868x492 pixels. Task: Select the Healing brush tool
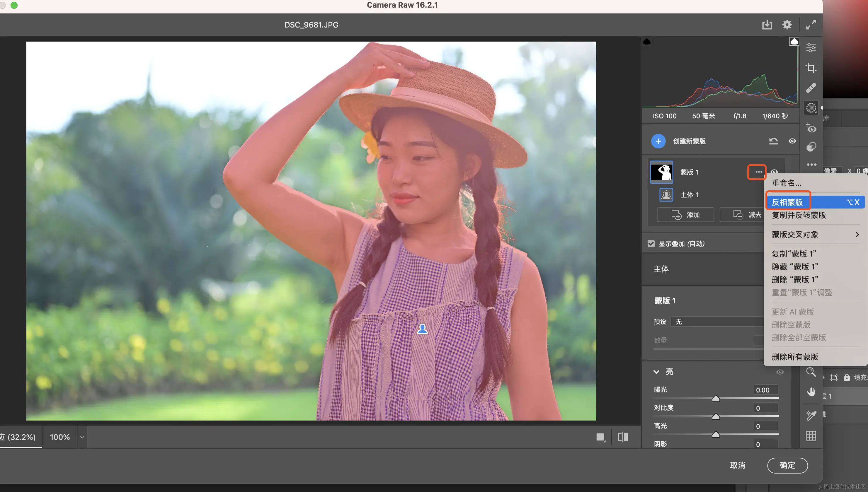(x=811, y=88)
